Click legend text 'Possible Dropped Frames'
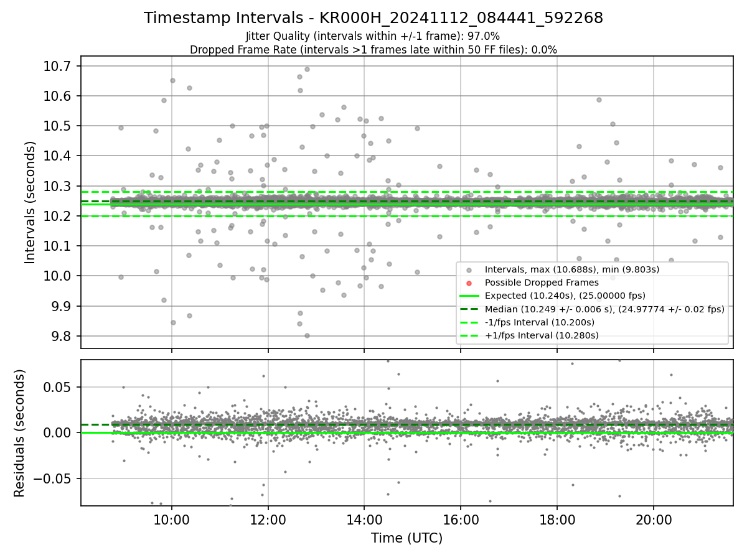The image size is (747, 560). click(542, 282)
